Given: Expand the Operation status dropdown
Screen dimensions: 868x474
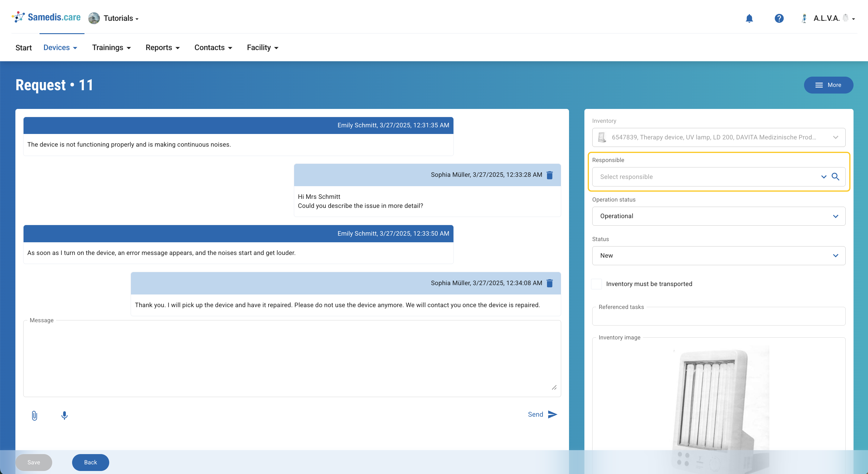Looking at the screenshot, I should tap(835, 216).
